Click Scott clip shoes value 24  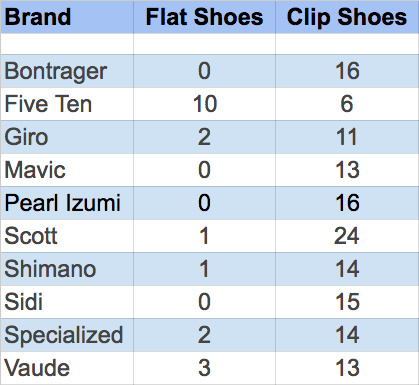coord(347,236)
